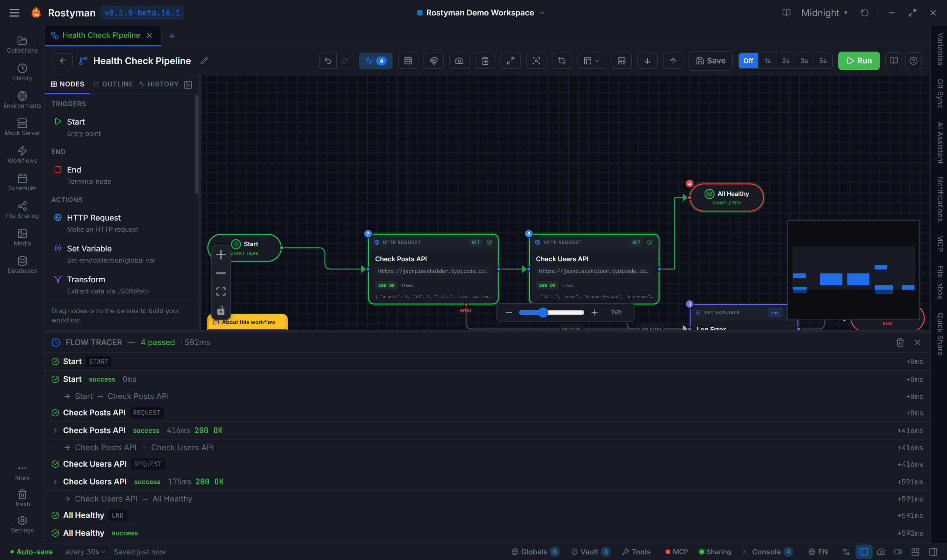Image resolution: width=947 pixels, height=560 pixels.
Task: Click the Save button
Action: click(711, 61)
